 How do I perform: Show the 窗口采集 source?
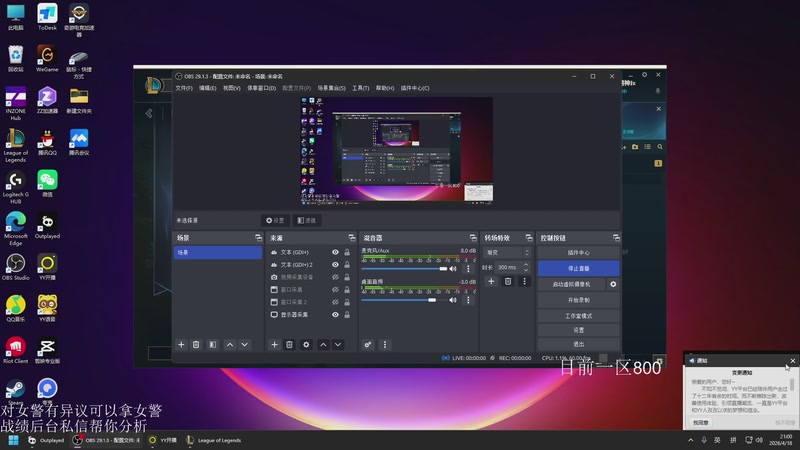[x=335, y=290]
